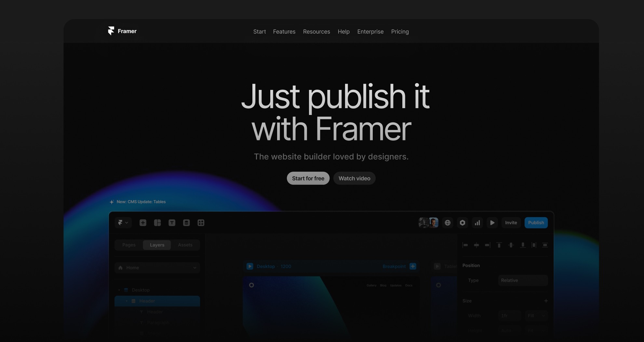Click the Insert plus icon in the editor toolbar
The image size is (644, 342).
click(143, 223)
